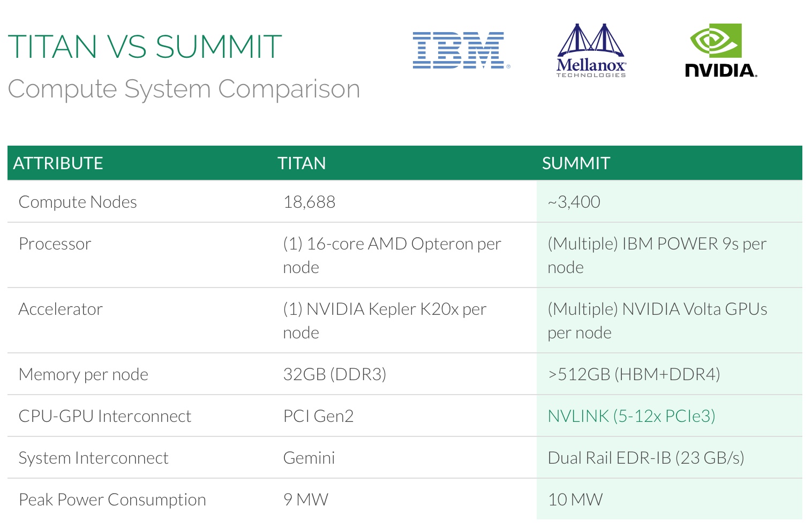Click the Processor row label
Viewport: 812px width, 529px height.
(55, 244)
